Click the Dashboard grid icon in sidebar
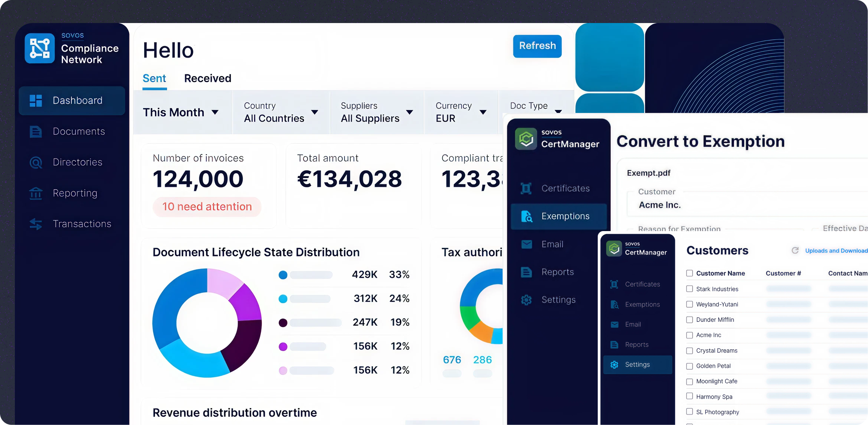 click(36, 101)
